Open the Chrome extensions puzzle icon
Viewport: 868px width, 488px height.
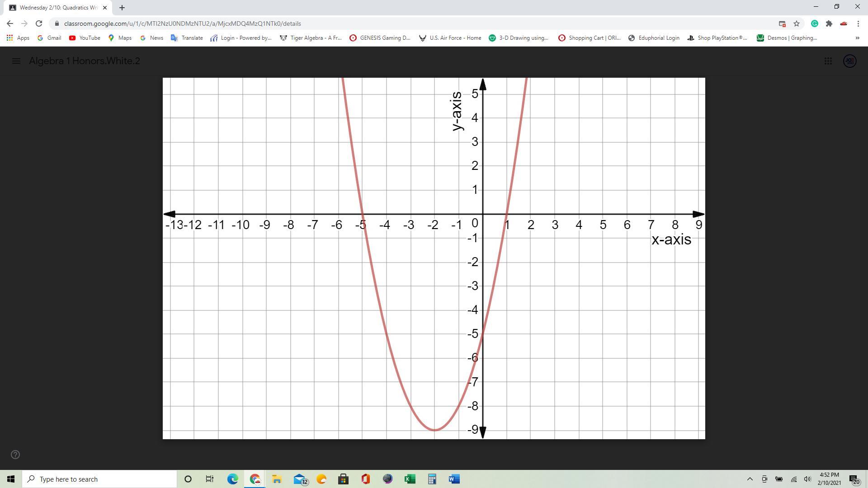pyautogui.click(x=829, y=23)
